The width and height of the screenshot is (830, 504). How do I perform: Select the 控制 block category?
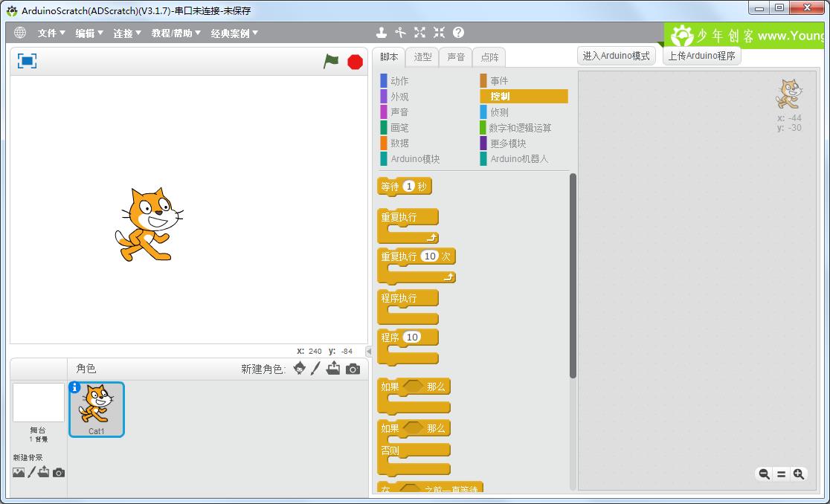click(x=524, y=96)
